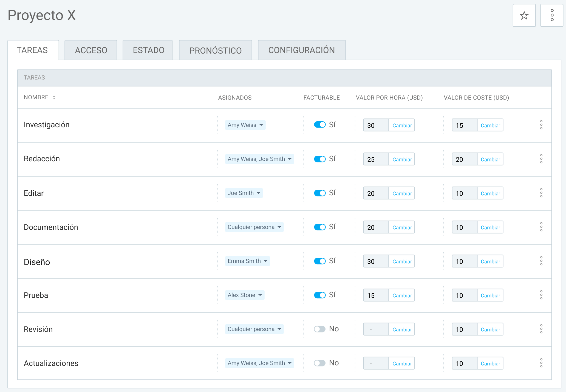This screenshot has width=566, height=392.
Task: Click Cambiar for Editar hourly rate
Action: point(402,193)
